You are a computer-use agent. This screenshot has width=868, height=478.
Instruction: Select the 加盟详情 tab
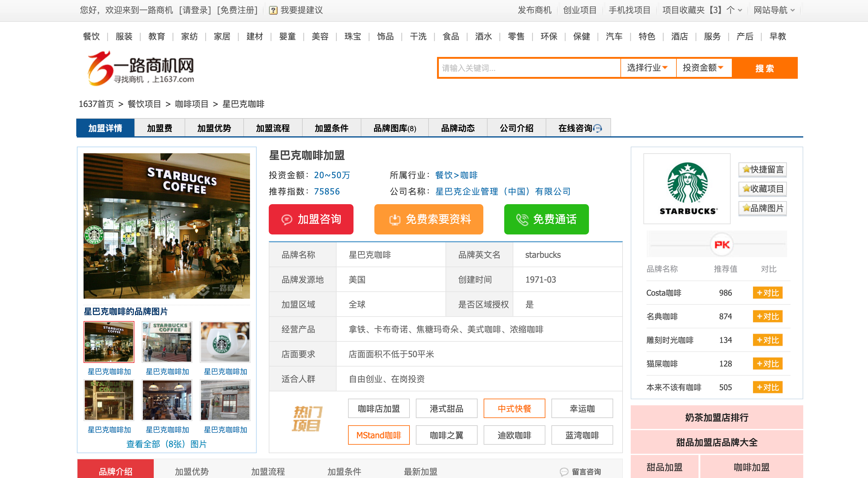(x=105, y=128)
